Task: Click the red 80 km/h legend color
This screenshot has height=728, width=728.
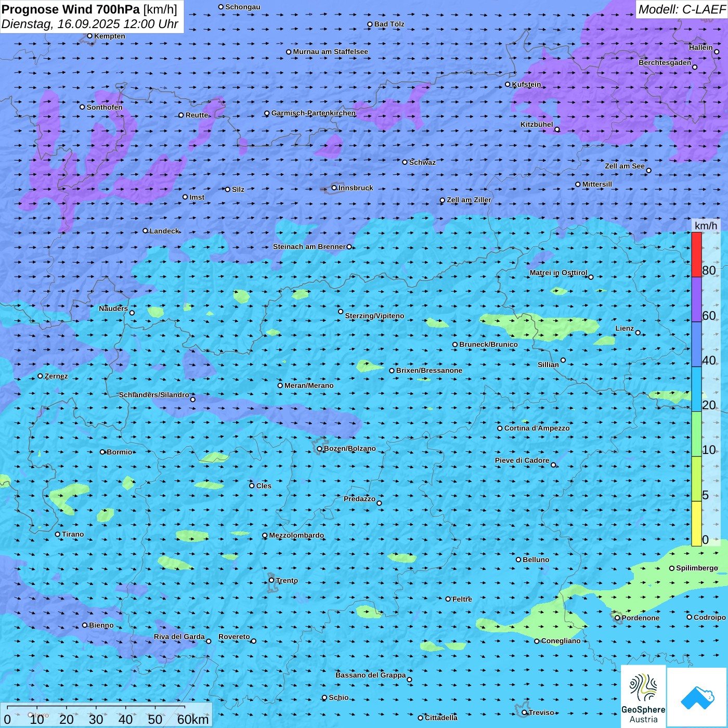Action: click(x=696, y=254)
